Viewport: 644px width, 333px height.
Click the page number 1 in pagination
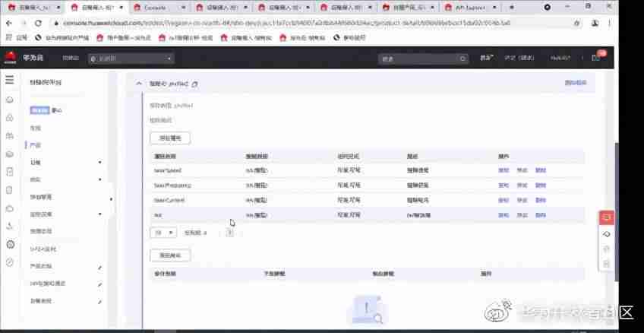(230, 233)
